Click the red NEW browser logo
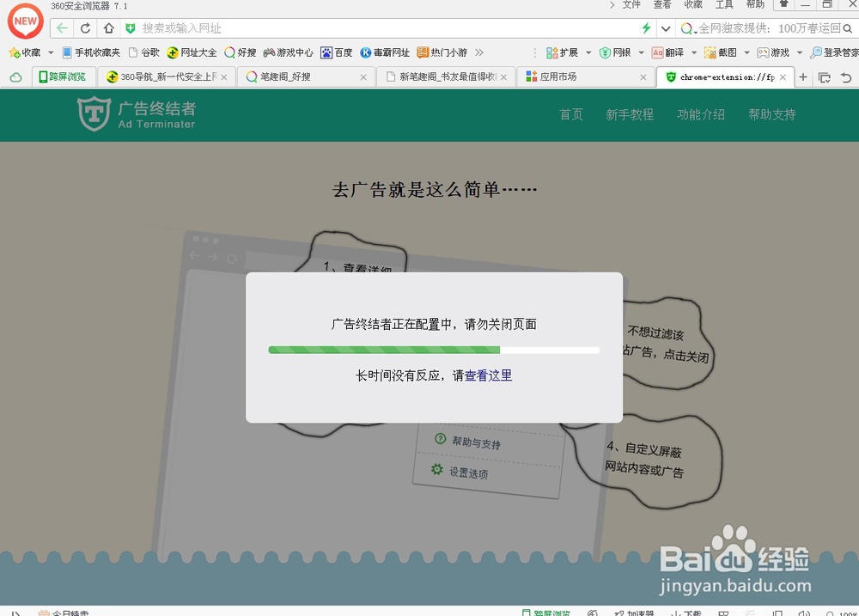Screen dimensions: 859x616 (x=25, y=21)
